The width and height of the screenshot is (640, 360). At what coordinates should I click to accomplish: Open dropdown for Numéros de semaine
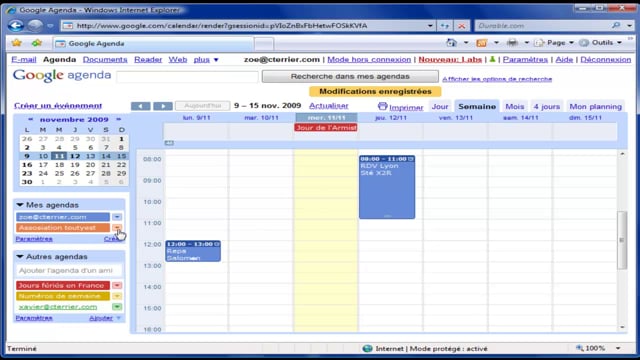[x=117, y=296]
